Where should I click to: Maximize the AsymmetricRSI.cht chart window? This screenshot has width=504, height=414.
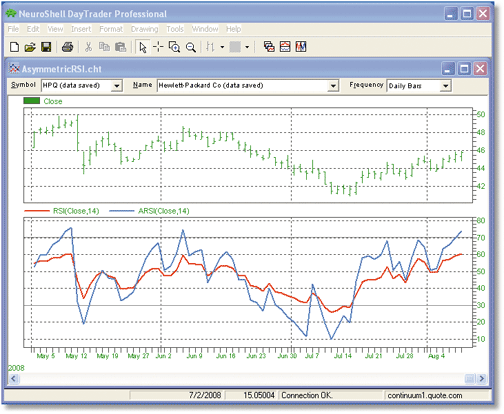[464, 69]
